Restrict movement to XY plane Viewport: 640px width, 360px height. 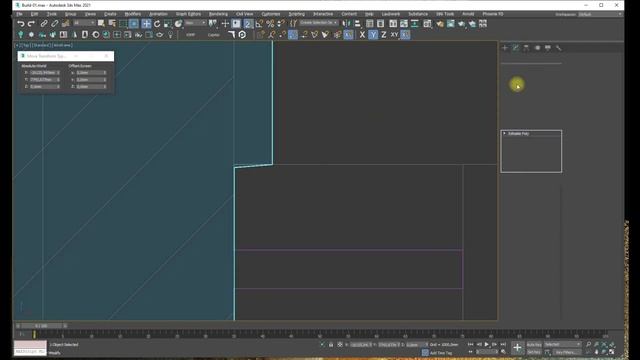pos(394,35)
